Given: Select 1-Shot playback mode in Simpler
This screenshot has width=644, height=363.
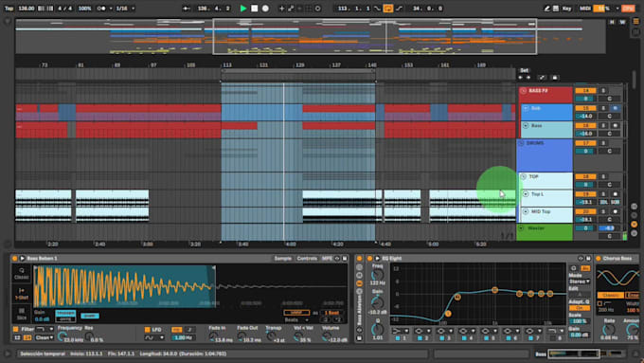Looking at the screenshot, I should click(x=22, y=293).
